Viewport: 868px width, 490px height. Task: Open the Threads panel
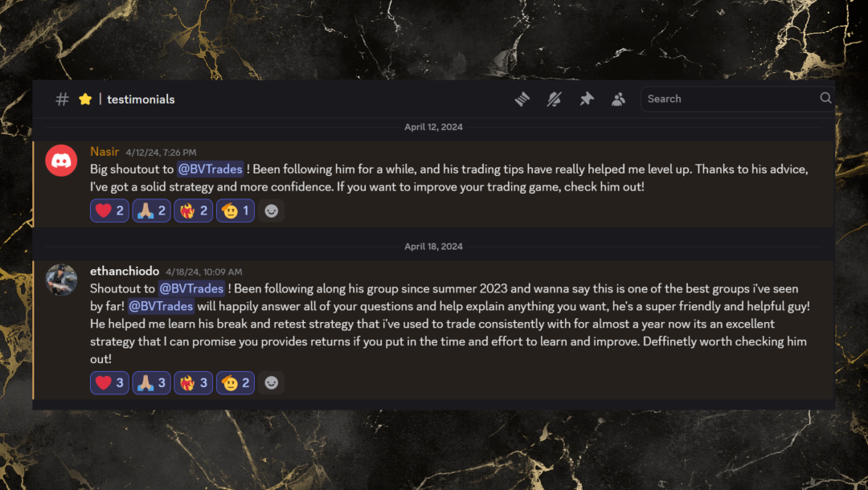tap(522, 98)
